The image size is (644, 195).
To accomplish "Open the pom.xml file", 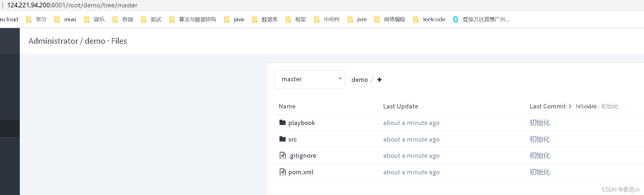I will [x=301, y=172].
